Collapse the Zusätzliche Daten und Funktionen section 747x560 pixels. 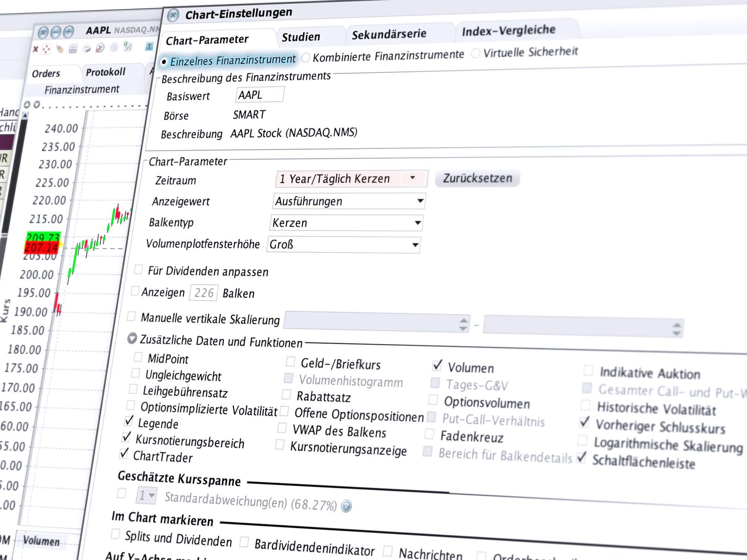[132, 338]
